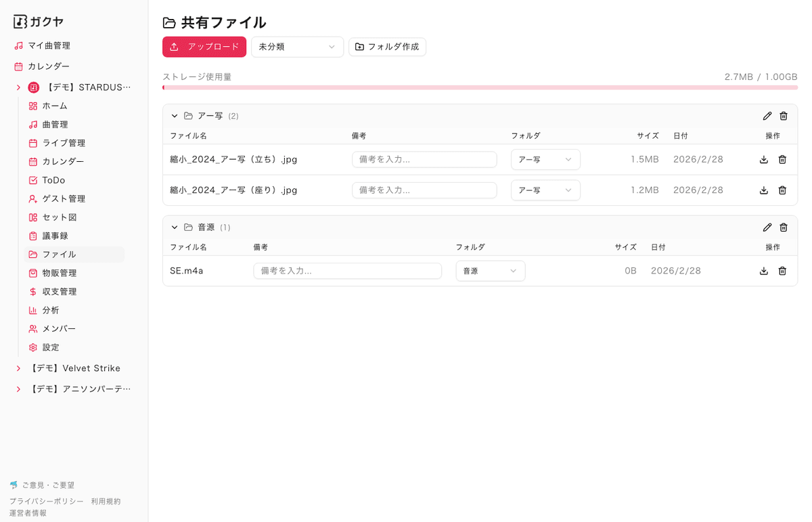Image resolution: width=812 pixels, height=522 pixels.
Task: Download 縮小_2024_アー写（座り）.jpg
Action: point(764,190)
